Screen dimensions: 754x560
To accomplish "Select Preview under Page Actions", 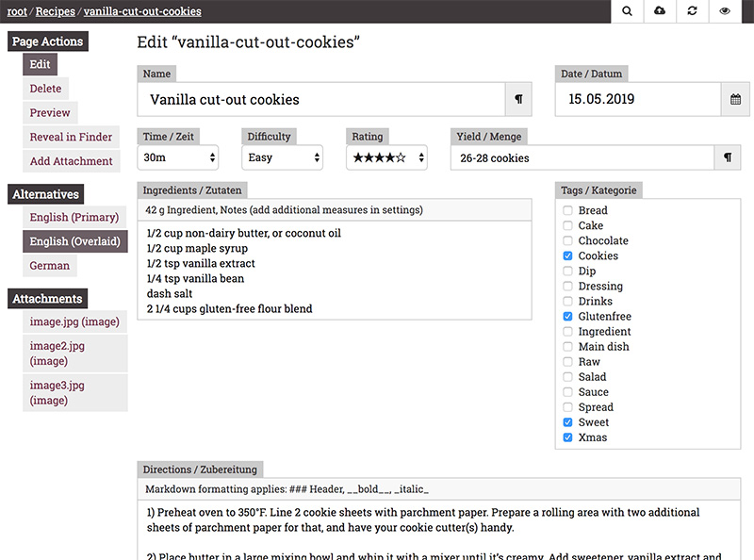I will point(50,113).
